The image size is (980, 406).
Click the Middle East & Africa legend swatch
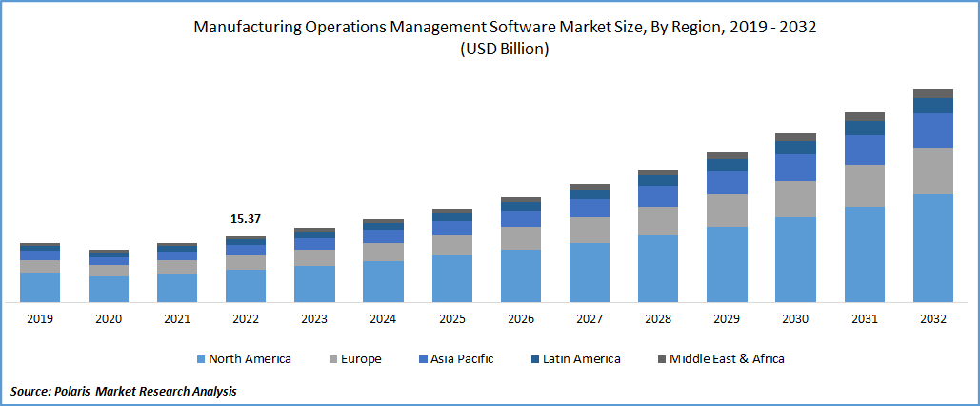point(661,359)
